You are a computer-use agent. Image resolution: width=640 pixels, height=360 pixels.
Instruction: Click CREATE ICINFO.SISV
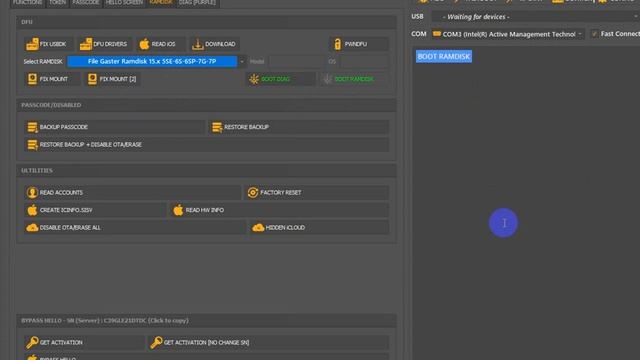click(95, 210)
